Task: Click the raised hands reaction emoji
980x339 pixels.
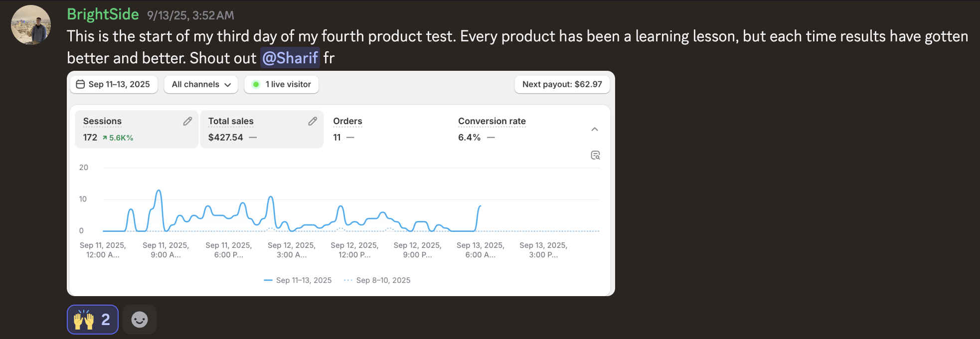Action: pos(84,320)
